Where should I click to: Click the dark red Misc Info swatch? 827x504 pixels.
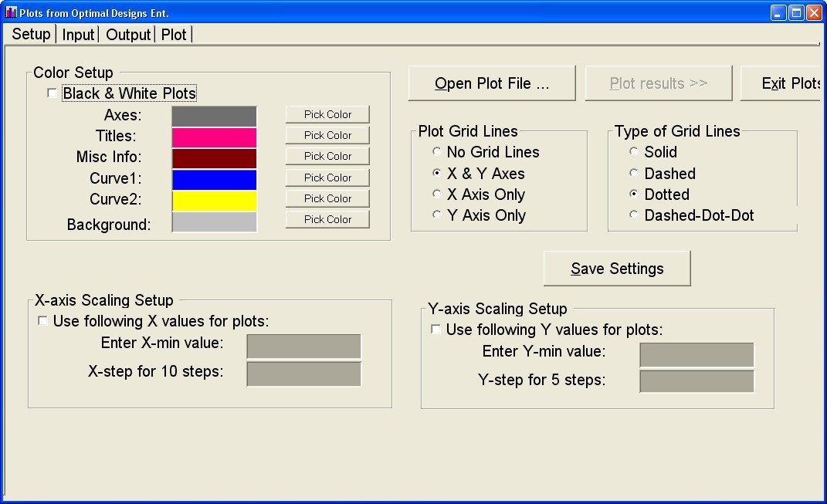click(x=214, y=158)
